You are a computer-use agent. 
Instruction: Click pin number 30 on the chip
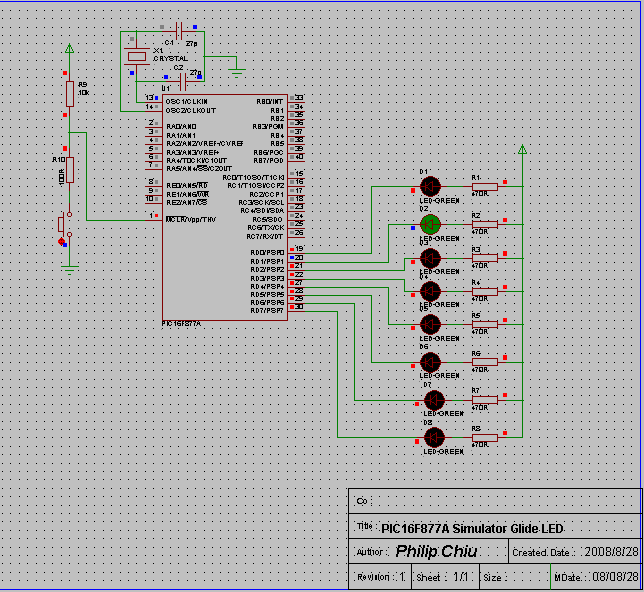pos(299,307)
